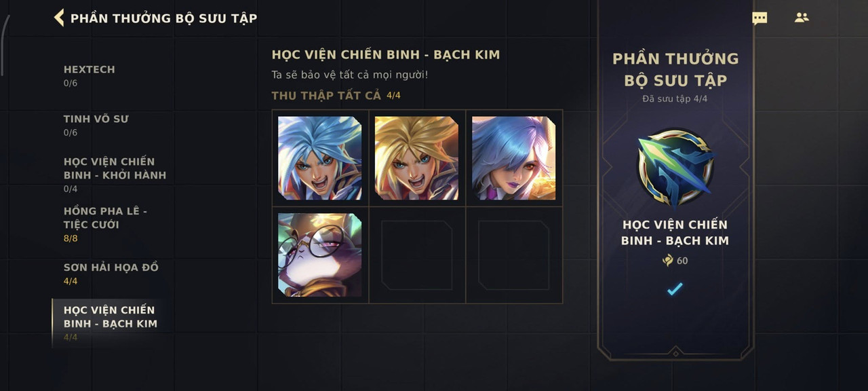Click the last empty skin slot

coord(514,255)
